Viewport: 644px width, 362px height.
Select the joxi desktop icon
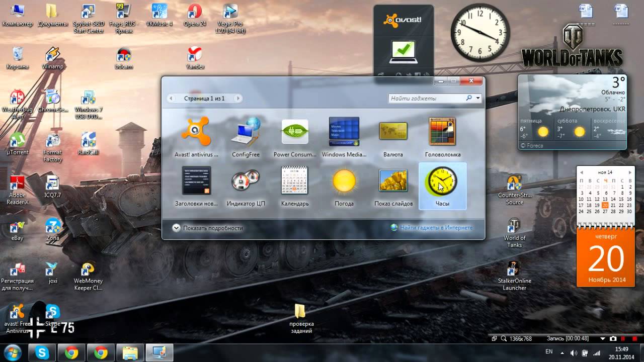(52, 273)
